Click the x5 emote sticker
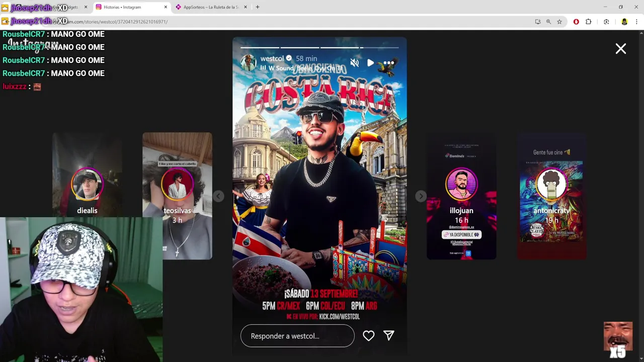The image size is (644, 362). click(x=618, y=340)
